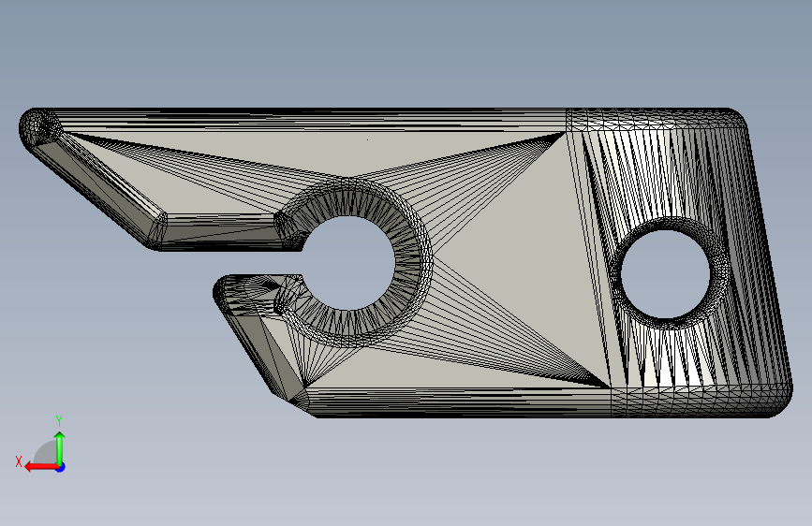Select the beveled rim of the model's right hole

pyautogui.click(x=721, y=273)
